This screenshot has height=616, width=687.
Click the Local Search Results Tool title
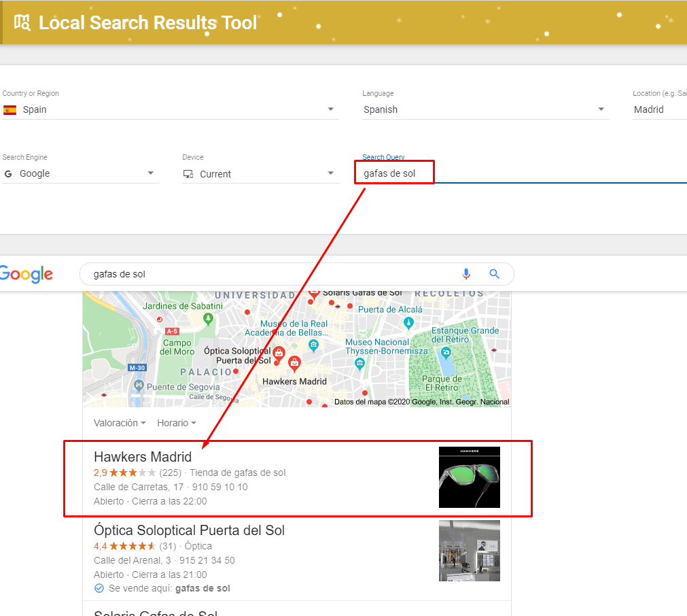[x=147, y=23]
